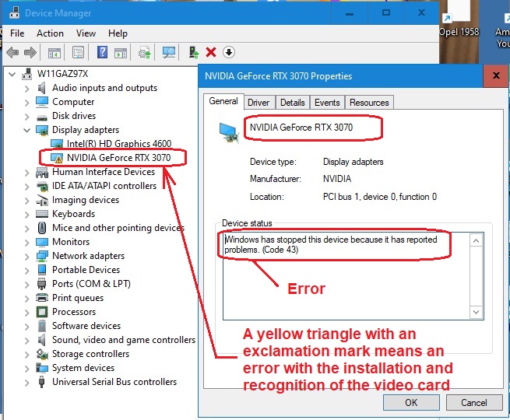This screenshot has width=510, height=420.
Task: Expand the System devices arrow
Action: (x=27, y=369)
